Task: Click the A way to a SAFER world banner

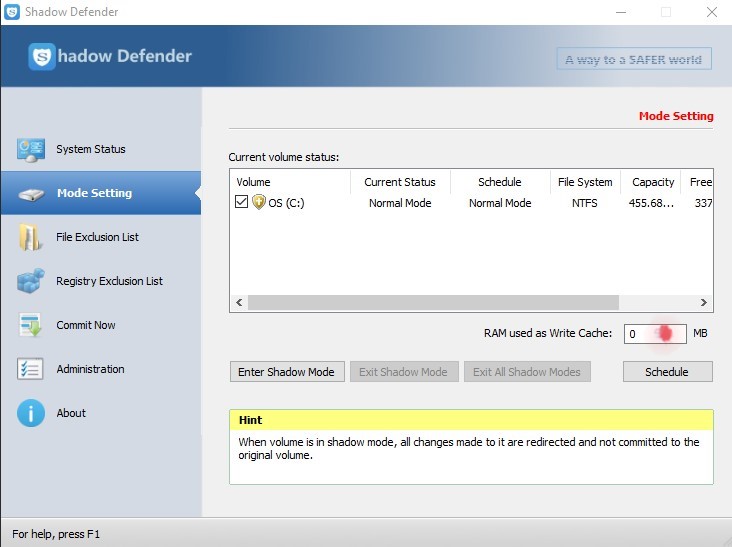Action: tap(634, 59)
